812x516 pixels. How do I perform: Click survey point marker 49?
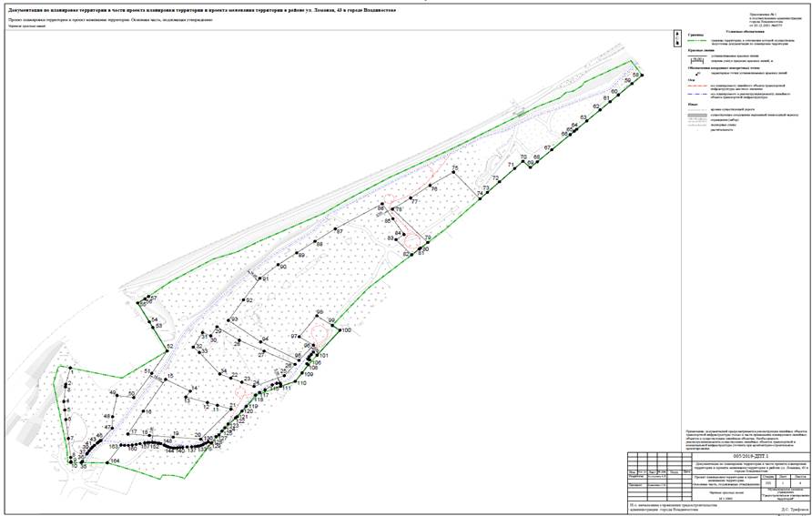click(118, 397)
